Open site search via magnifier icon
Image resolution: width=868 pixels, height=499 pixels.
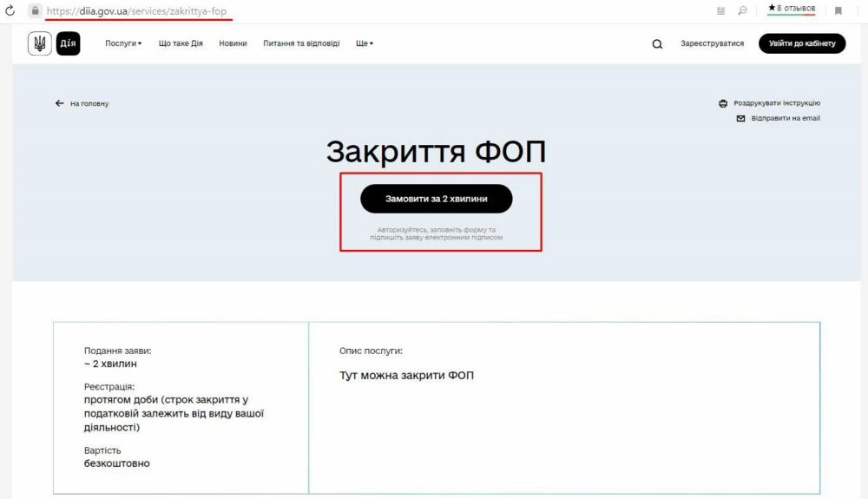657,44
